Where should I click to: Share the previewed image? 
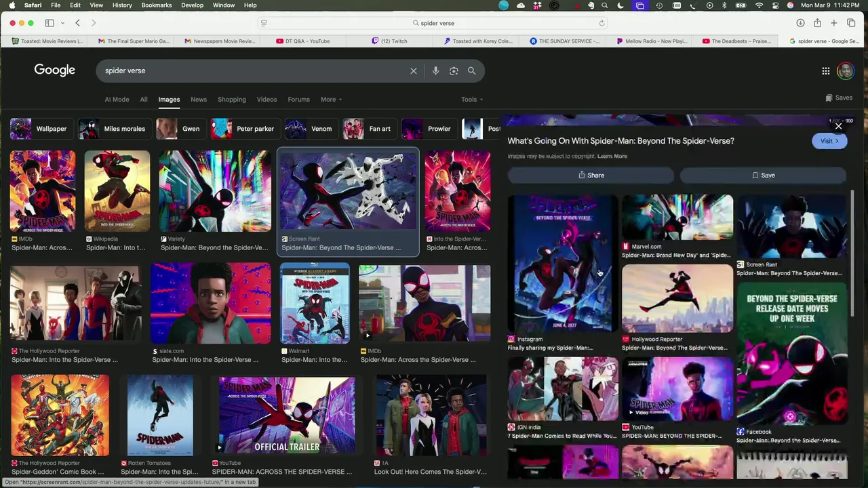[591, 176]
